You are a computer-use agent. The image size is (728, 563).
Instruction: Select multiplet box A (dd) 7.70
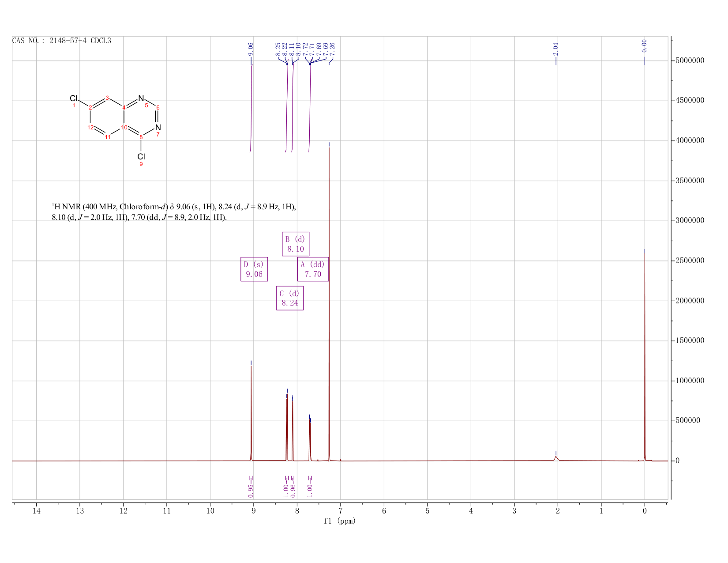(313, 269)
